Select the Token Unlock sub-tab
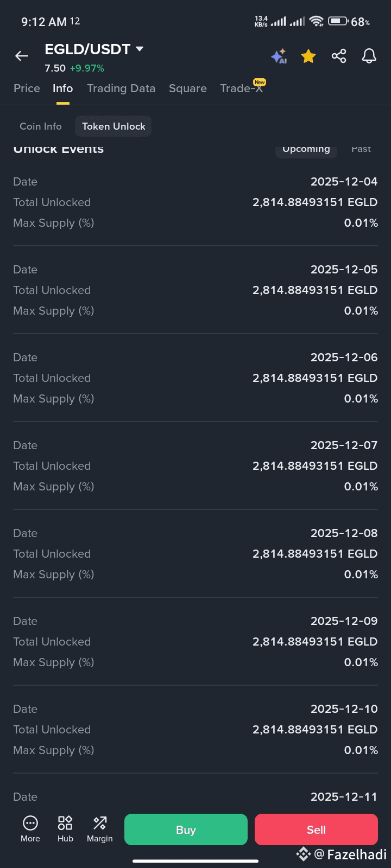The image size is (391, 868). click(x=113, y=126)
